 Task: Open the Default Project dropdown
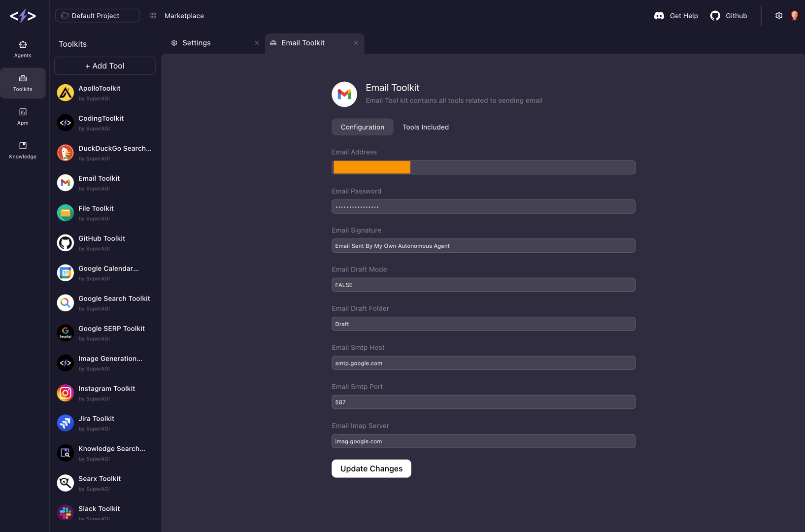(x=98, y=16)
